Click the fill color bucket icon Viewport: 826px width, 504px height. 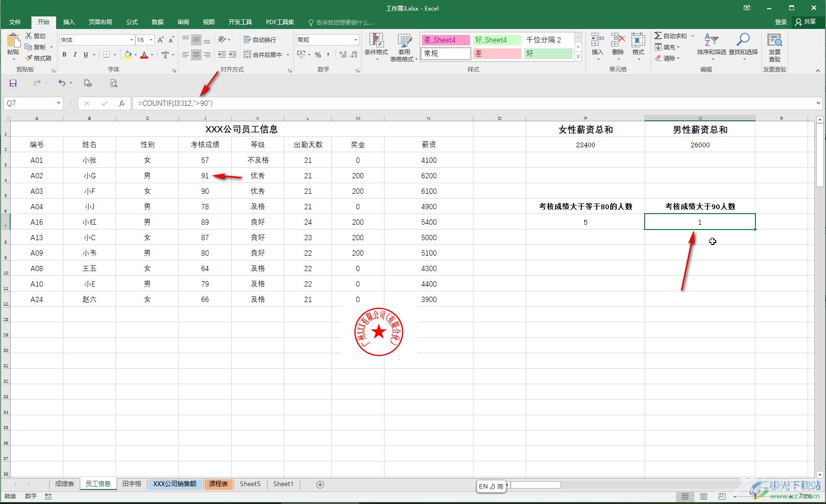pyautogui.click(x=128, y=55)
